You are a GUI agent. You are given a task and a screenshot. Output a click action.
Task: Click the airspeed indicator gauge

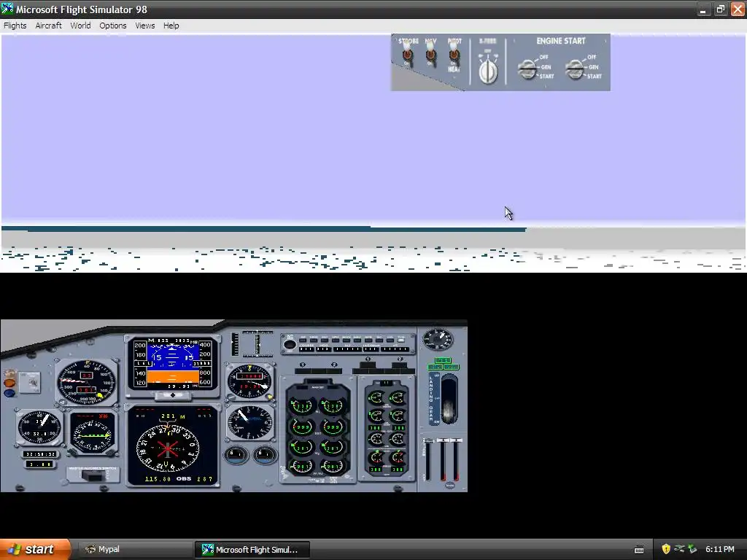(87, 382)
